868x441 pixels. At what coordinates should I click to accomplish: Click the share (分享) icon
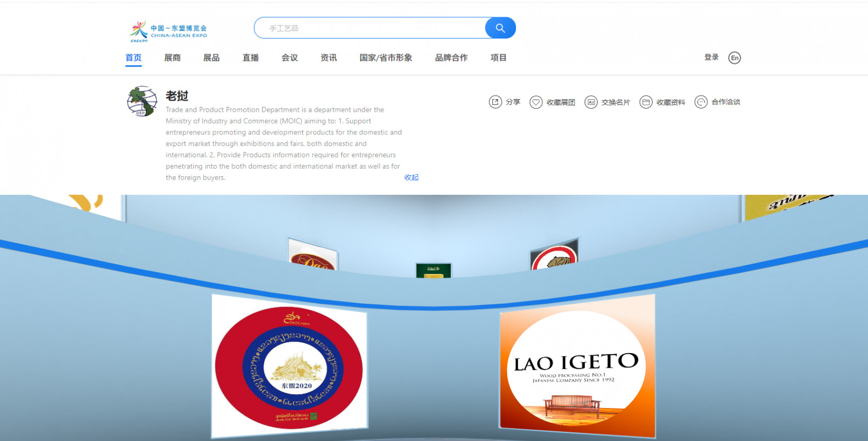coord(495,102)
